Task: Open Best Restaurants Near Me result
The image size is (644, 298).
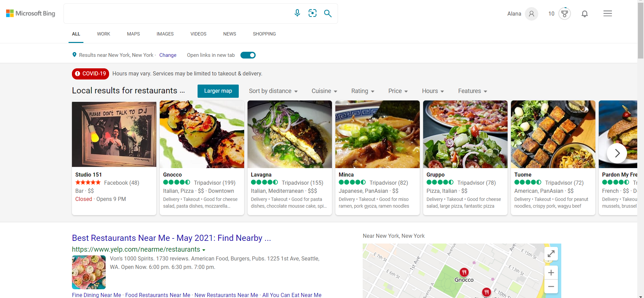Action: 172,238
